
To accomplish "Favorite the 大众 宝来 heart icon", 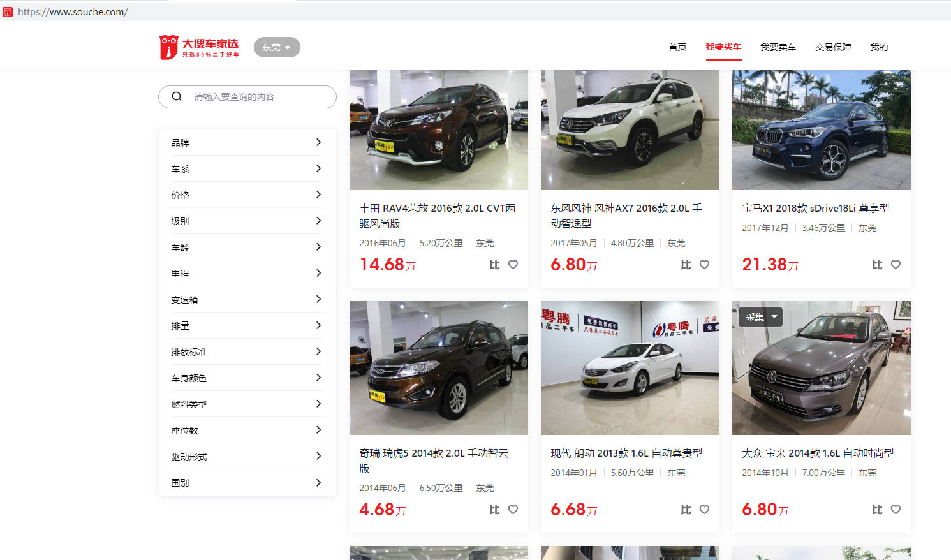I will [x=896, y=510].
